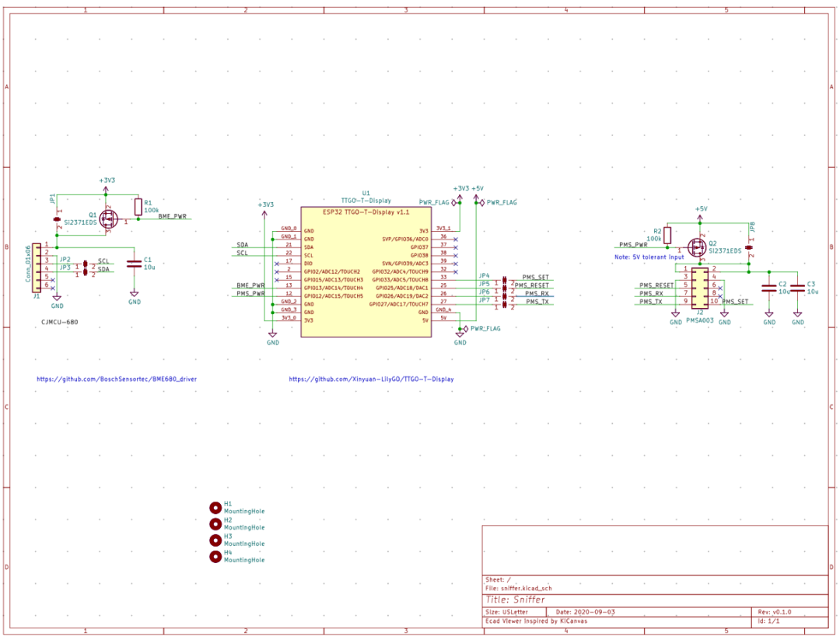Click the 'Rev: v0.1.0' field
The image size is (840, 640).
coord(775,611)
